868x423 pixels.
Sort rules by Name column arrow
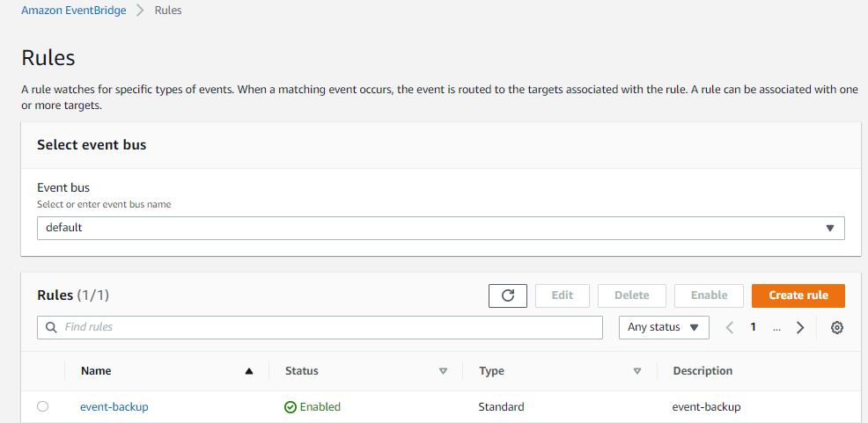[x=249, y=371]
